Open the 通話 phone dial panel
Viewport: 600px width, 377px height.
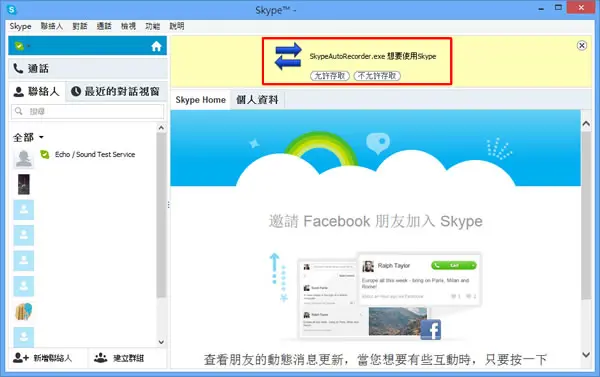(88, 69)
